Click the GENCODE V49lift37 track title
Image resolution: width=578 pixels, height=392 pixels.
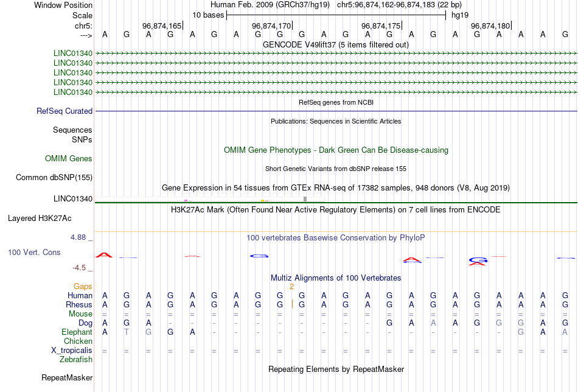coord(336,45)
